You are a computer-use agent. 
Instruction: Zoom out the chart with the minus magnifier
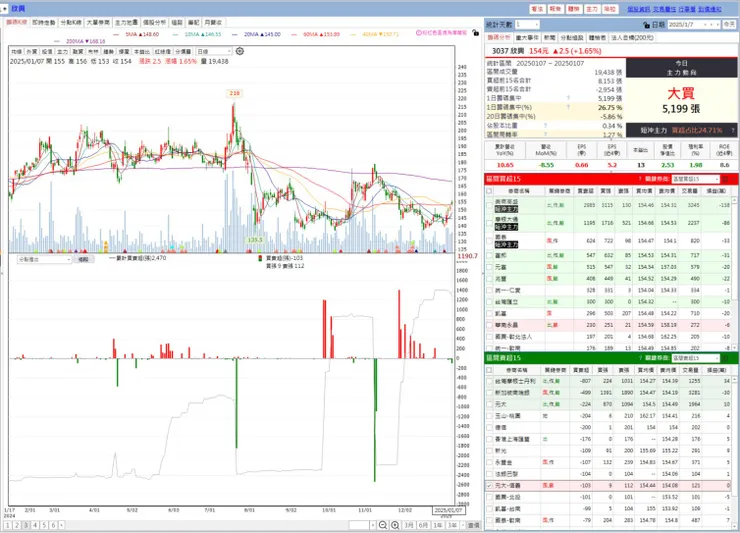[x=383, y=525]
